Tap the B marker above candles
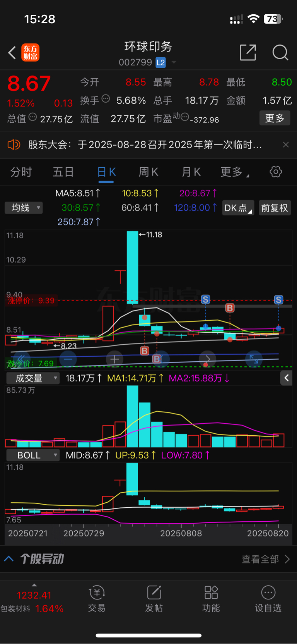 pyautogui.click(x=230, y=308)
